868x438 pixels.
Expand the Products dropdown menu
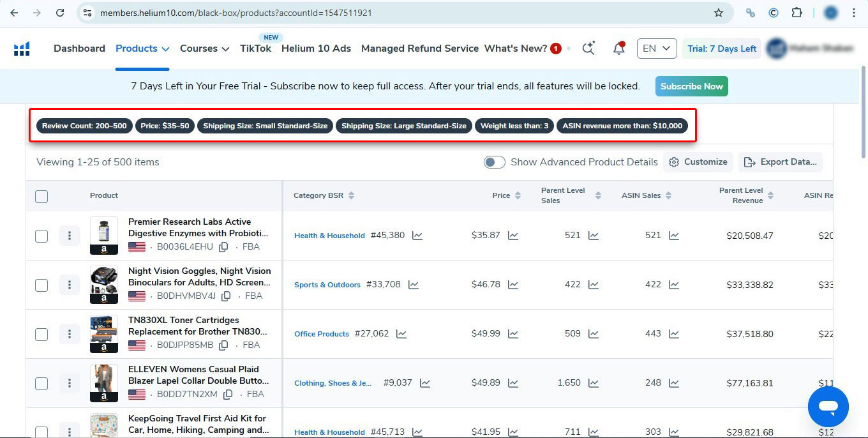click(x=142, y=49)
